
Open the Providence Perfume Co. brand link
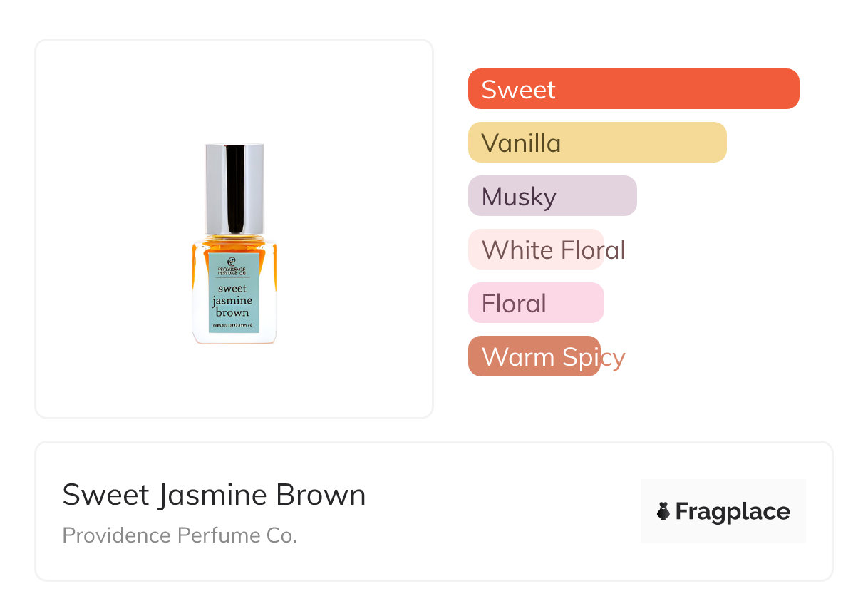[180, 535]
